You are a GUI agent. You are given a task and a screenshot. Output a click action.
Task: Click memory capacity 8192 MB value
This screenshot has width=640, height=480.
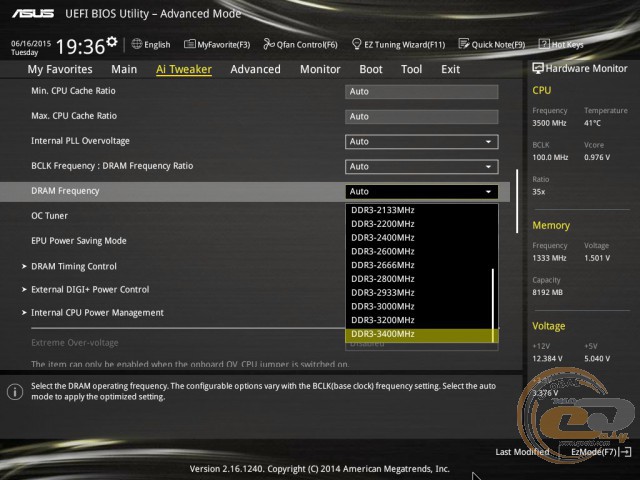click(x=547, y=292)
